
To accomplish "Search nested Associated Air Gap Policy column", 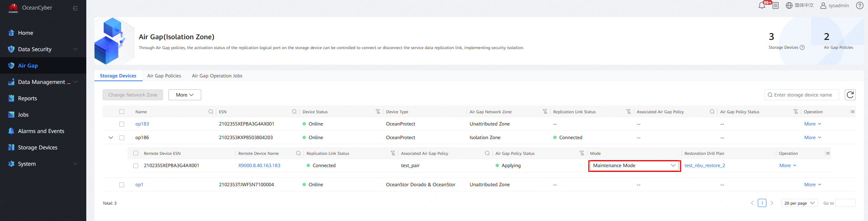I will 487,153.
